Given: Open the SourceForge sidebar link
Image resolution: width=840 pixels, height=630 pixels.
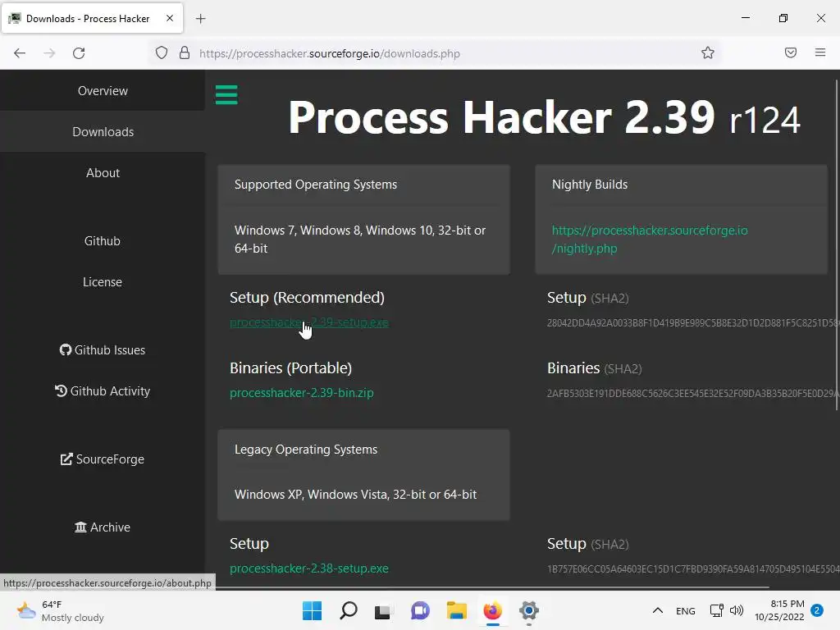Looking at the screenshot, I should click(x=103, y=459).
